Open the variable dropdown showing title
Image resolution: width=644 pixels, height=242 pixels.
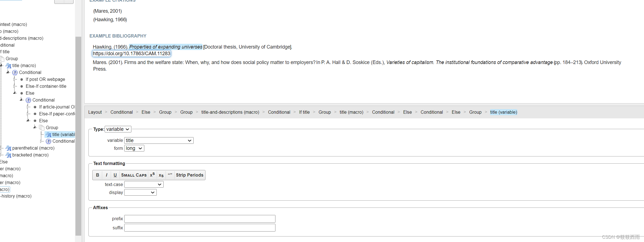(x=159, y=140)
